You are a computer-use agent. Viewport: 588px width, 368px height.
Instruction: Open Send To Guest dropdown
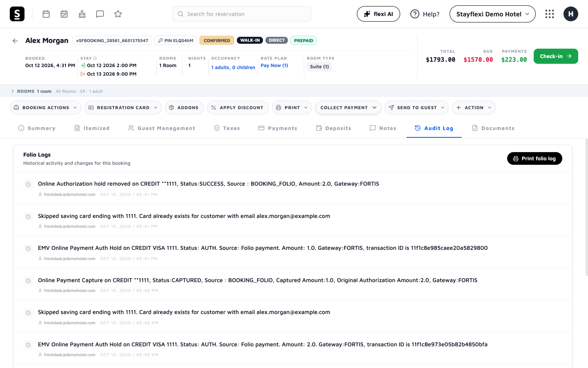click(x=416, y=108)
